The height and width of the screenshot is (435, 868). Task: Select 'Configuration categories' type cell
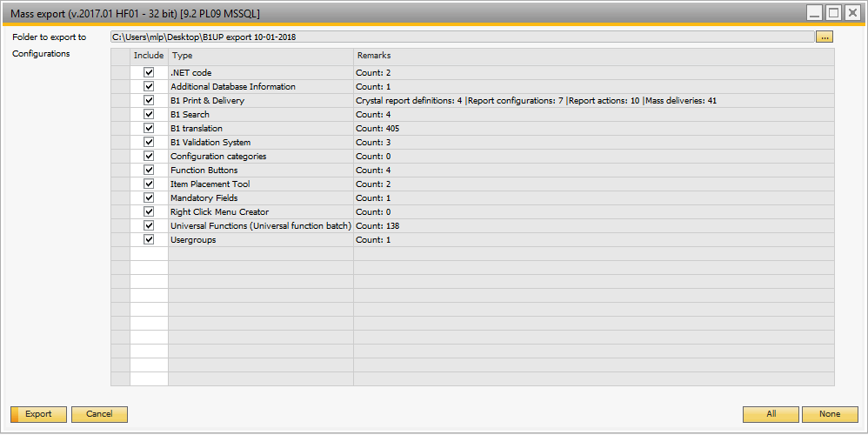(261, 156)
